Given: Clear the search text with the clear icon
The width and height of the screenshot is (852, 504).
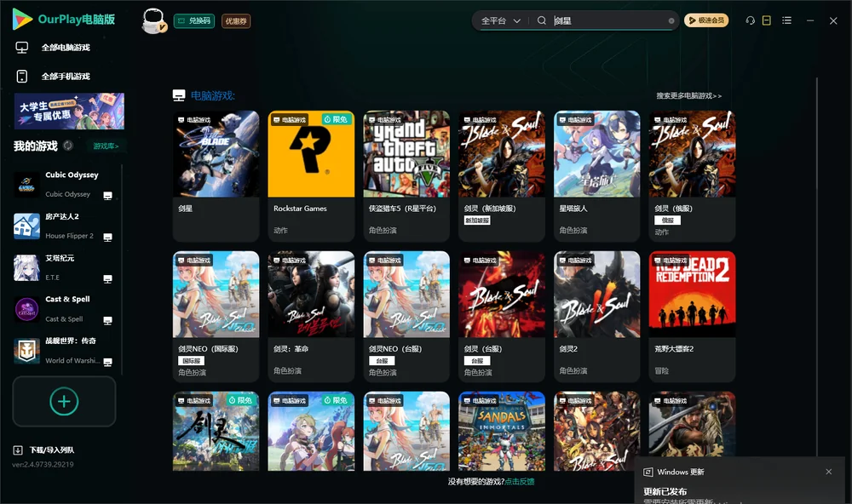Looking at the screenshot, I should click(x=671, y=21).
